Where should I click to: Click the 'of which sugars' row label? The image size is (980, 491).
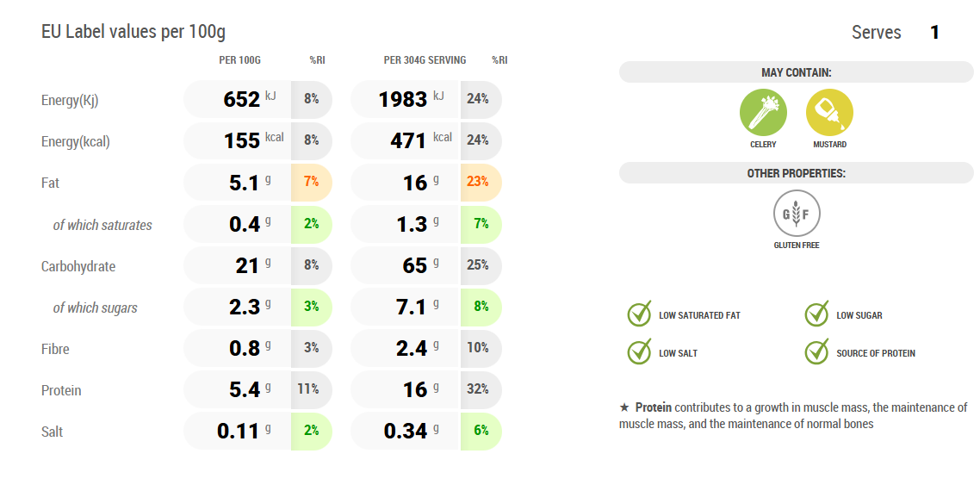(x=95, y=308)
